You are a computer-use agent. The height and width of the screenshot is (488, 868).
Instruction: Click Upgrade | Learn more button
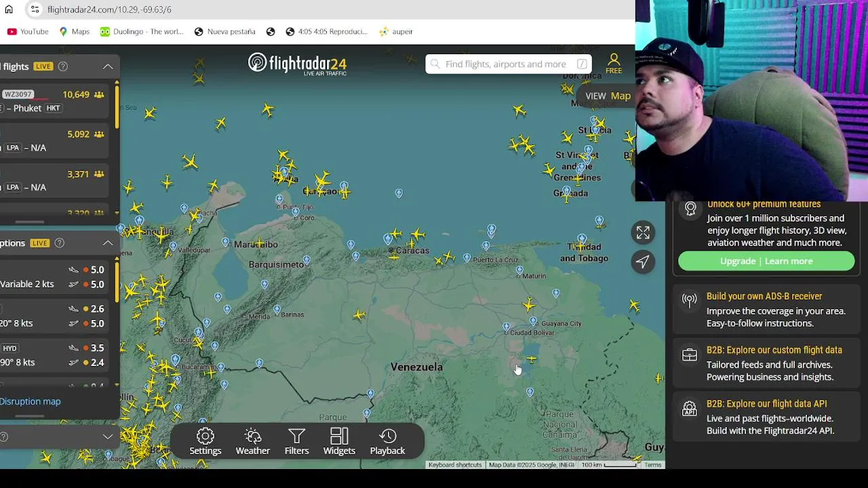point(766,261)
